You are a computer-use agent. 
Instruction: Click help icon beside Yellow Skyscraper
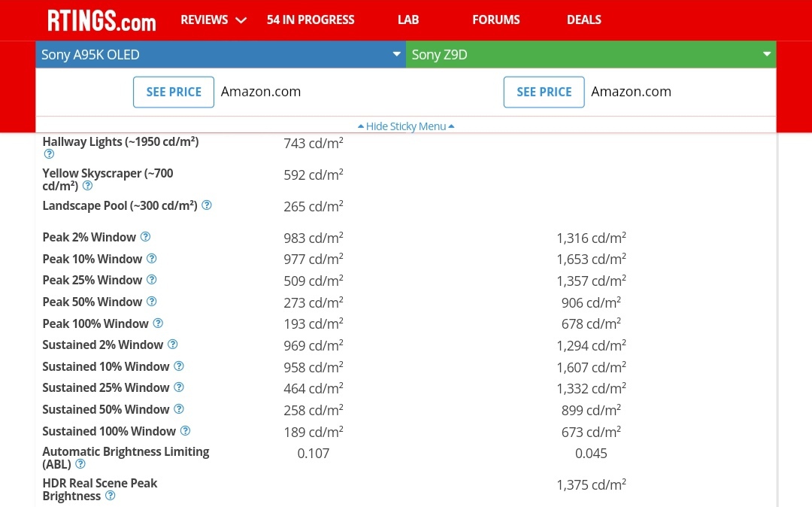point(87,186)
